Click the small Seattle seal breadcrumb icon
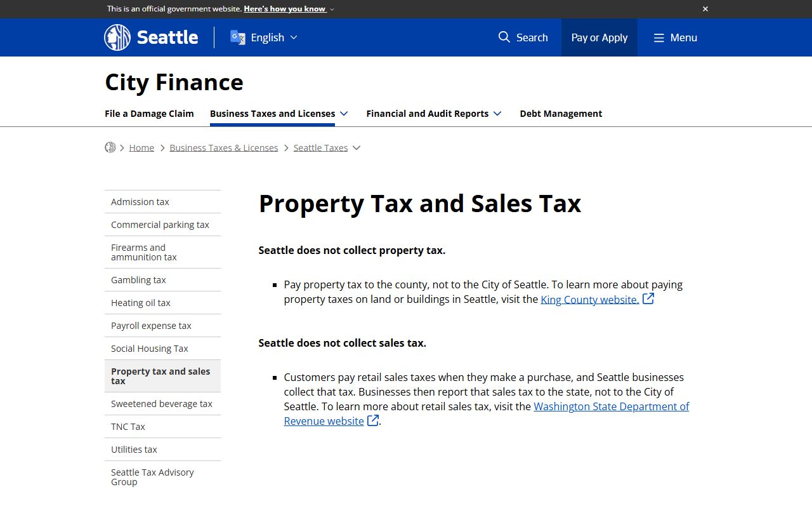Image resolution: width=812 pixels, height=508 pixels. pyautogui.click(x=110, y=147)
